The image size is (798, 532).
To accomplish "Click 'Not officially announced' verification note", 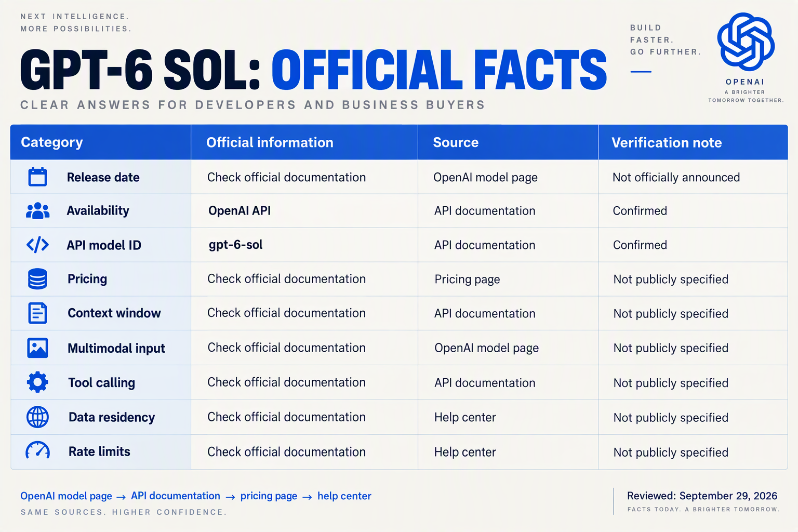I will point(676,177).
